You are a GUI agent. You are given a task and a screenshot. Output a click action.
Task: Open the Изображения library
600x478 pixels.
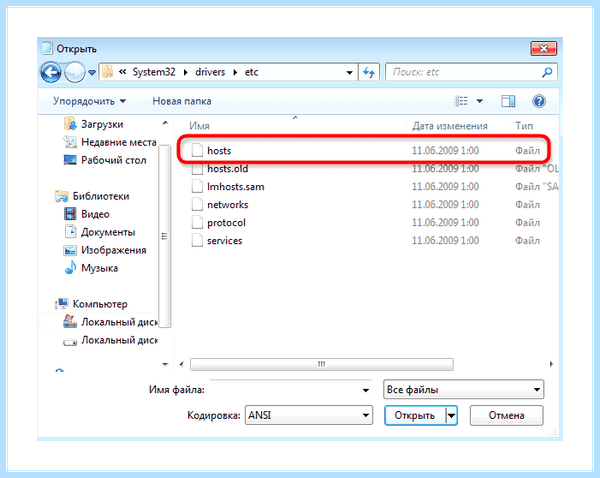click(114, 250)
